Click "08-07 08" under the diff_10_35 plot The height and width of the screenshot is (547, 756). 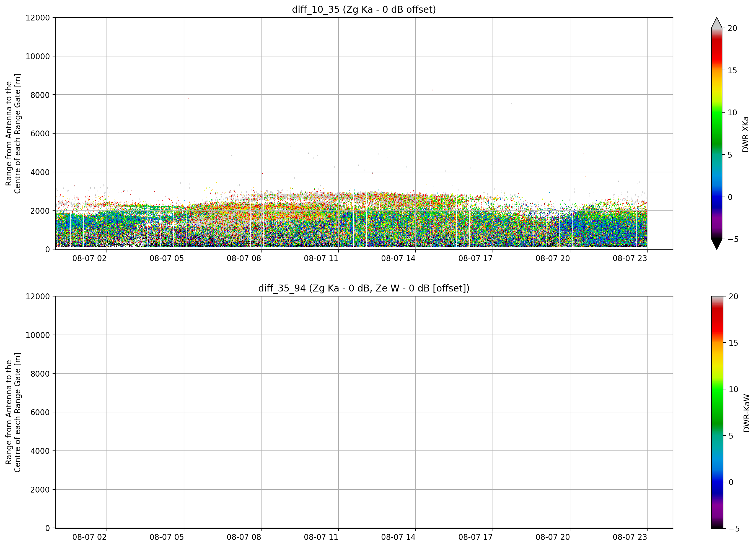pyautogui.click(x=244, y=259)
